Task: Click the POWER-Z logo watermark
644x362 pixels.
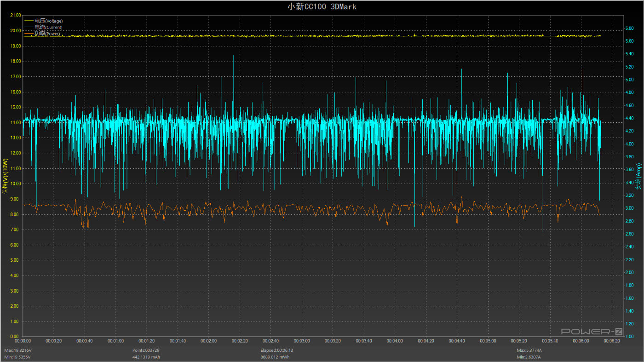Action: tap(592, 331)
